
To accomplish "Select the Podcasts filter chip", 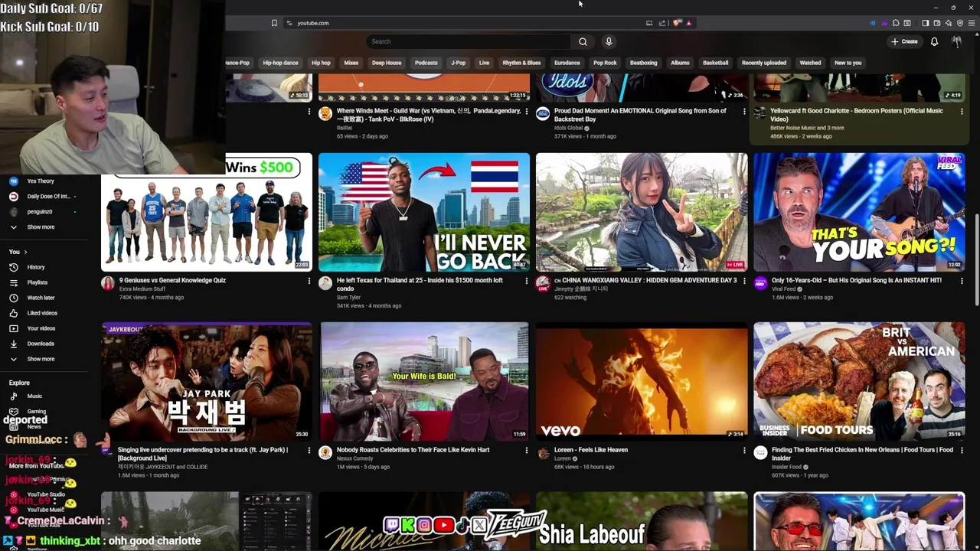I will 426,63.
